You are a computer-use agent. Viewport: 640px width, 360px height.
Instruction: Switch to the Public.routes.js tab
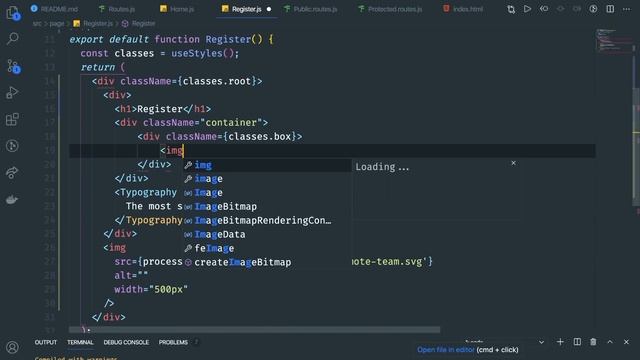(311, 9)
